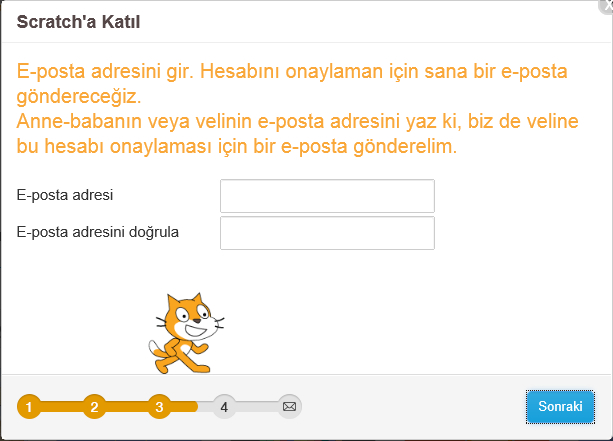Click progress bar between steps 1 and 2
The width and height of the screenshot is (613, 441).
(61, 407)
